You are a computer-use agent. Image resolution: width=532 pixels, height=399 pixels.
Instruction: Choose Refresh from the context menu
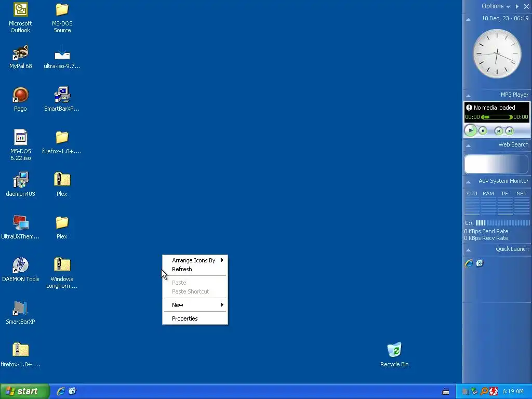(195, 269)
